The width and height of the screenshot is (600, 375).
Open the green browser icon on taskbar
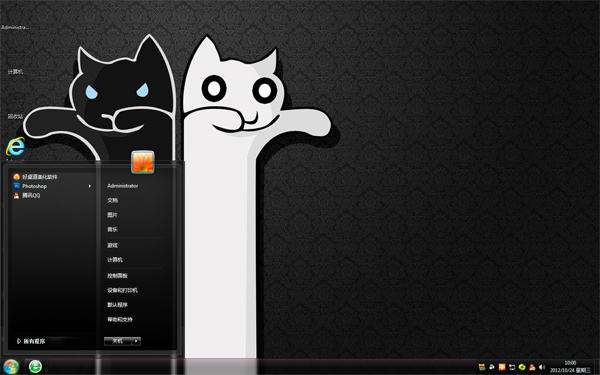35,367
